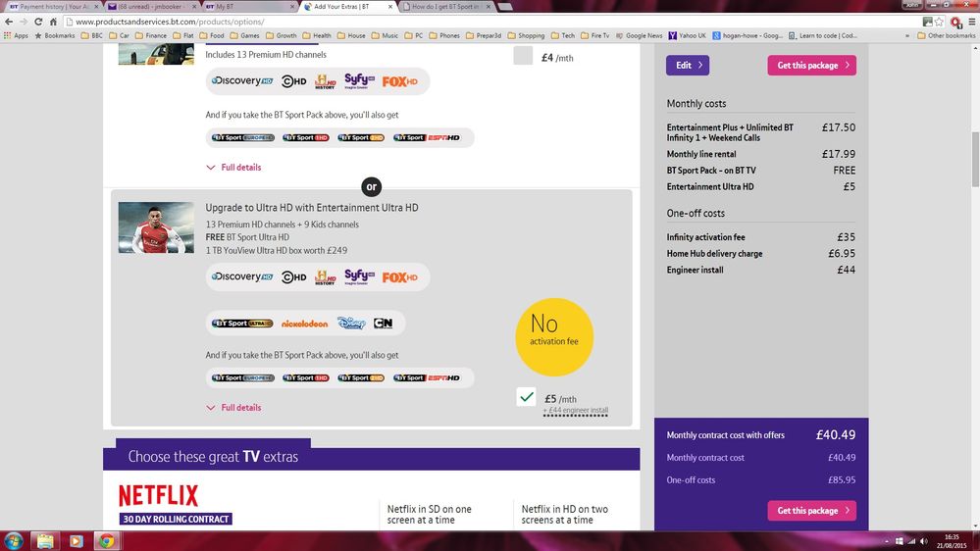Viewport: 980px width, 551px height.
Task: Click the FOX HD logo in Ultra HD section
Action: click(x=400, y=277)
